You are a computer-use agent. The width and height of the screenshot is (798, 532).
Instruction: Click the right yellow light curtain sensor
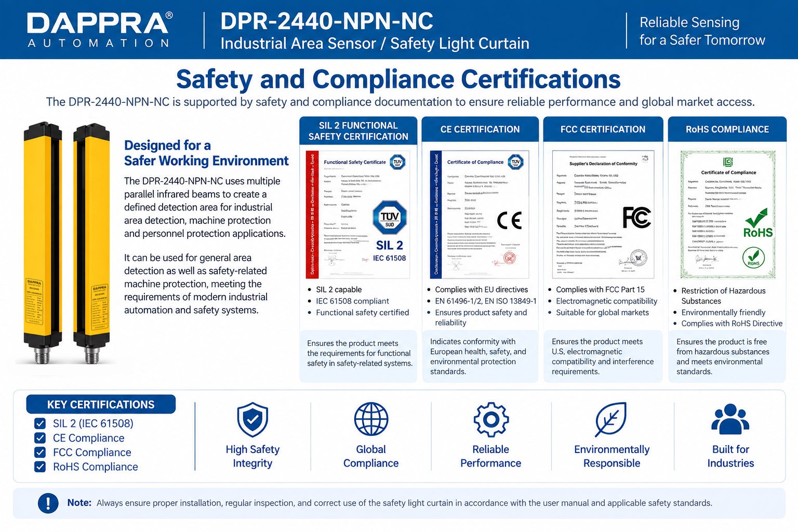point(92,243)
